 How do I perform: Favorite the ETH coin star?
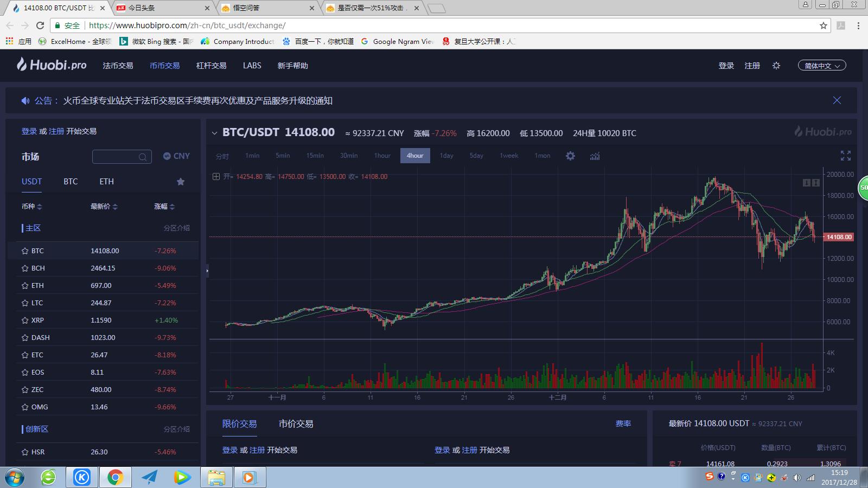tap(25, 286)
